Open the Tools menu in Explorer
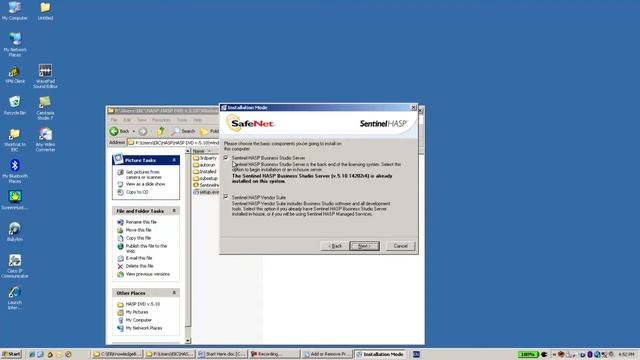Image resolution: width=640 pixels, height=360 pixels. (x=182, y=120)
